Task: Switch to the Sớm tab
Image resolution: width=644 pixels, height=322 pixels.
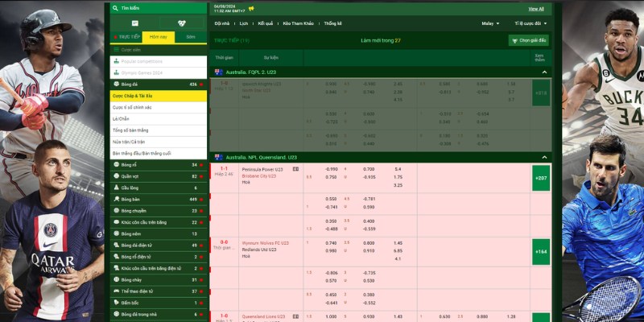Action: pyautogui.click(x=191, y=37)
